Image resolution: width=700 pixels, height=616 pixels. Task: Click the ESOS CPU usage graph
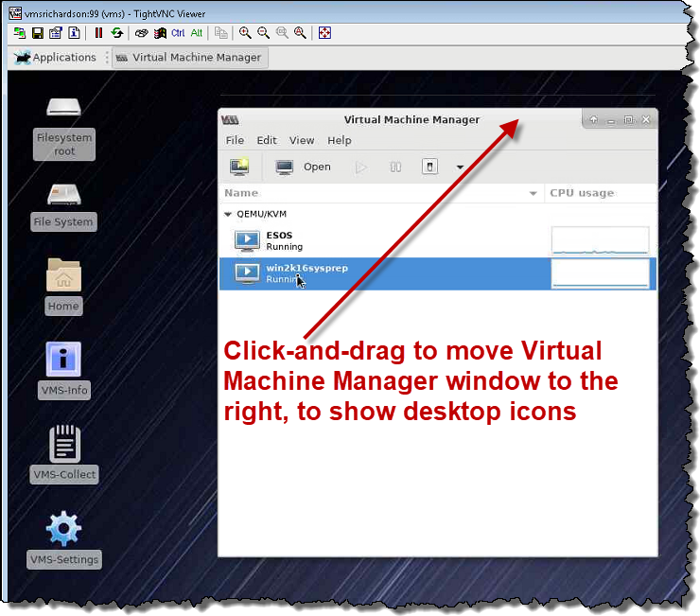[601, 240]
